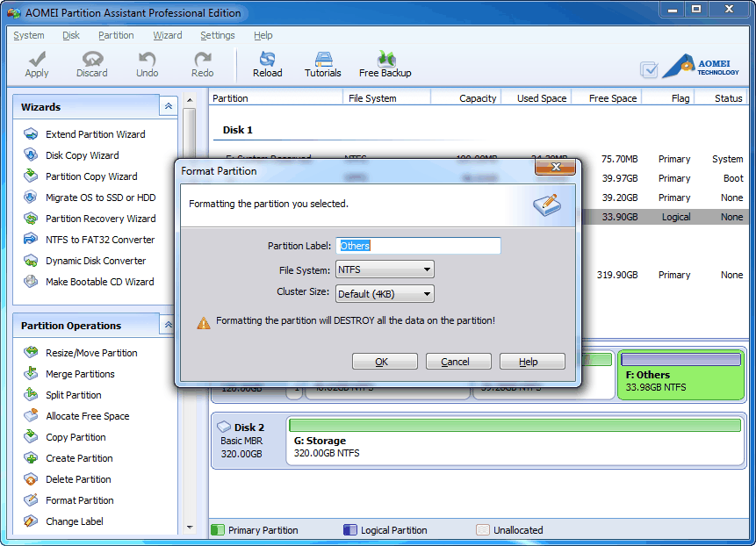Select Merge Partitions operation
756x546 pixels.
pos(78,374)
